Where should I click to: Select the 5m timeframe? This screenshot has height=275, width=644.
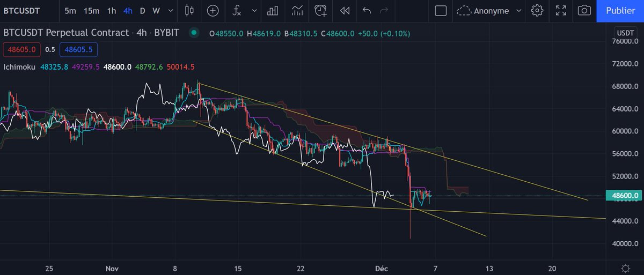tap(70, 11)
